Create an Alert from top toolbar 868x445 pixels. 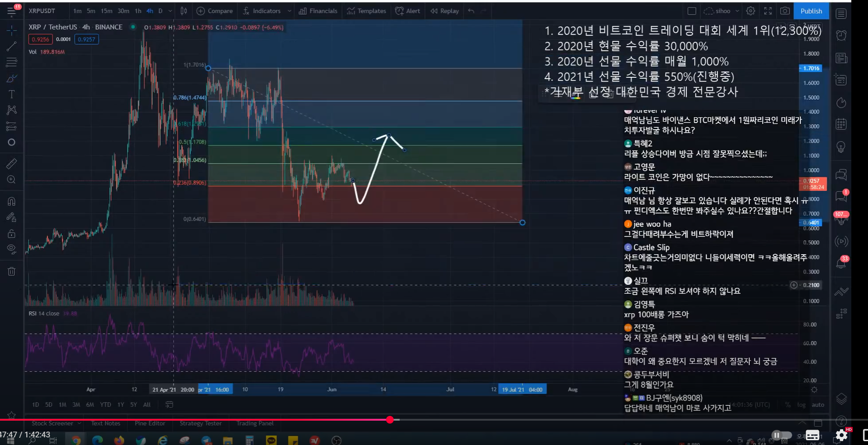point(408,11)
